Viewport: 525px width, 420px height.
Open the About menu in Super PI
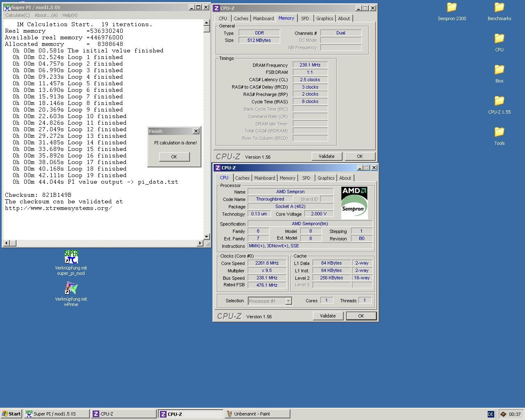point(46,15)
